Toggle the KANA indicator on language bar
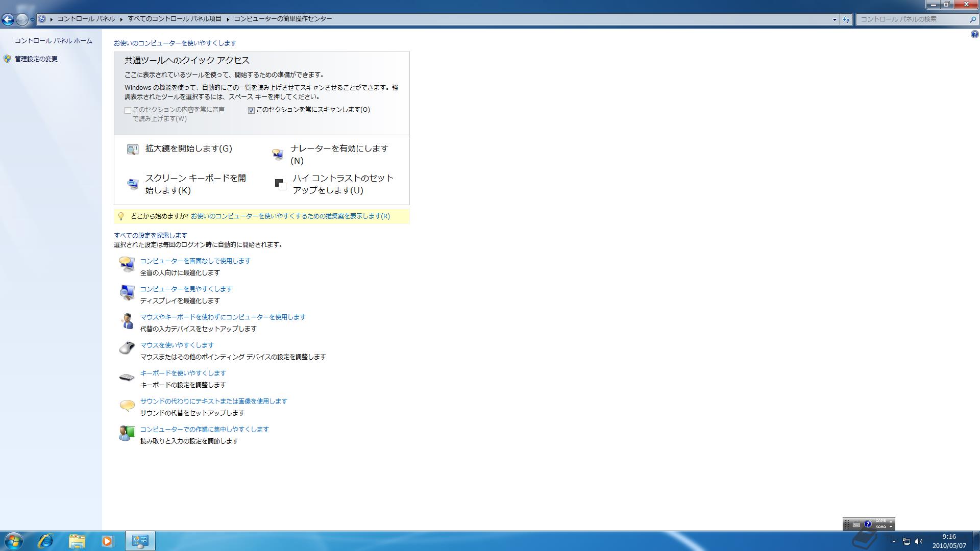This screenshot has width=980, height=551. [880, 527]
